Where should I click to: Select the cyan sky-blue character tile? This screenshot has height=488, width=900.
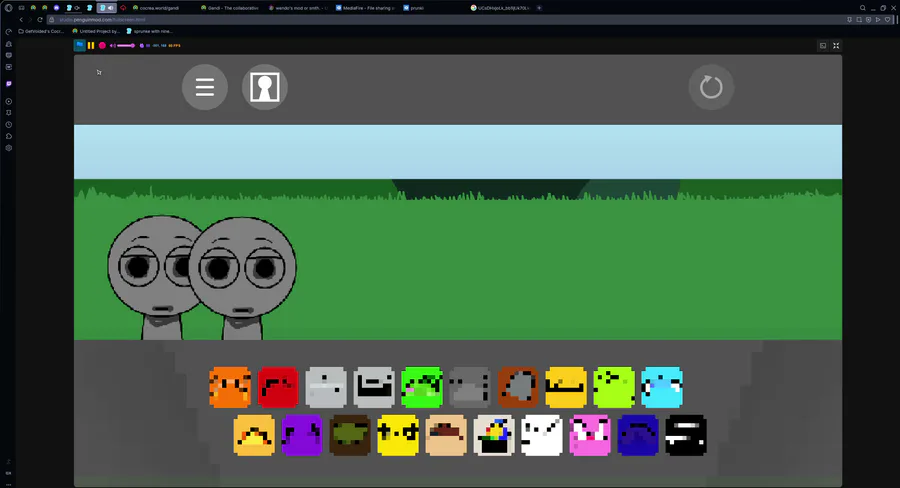click(662, 388)
